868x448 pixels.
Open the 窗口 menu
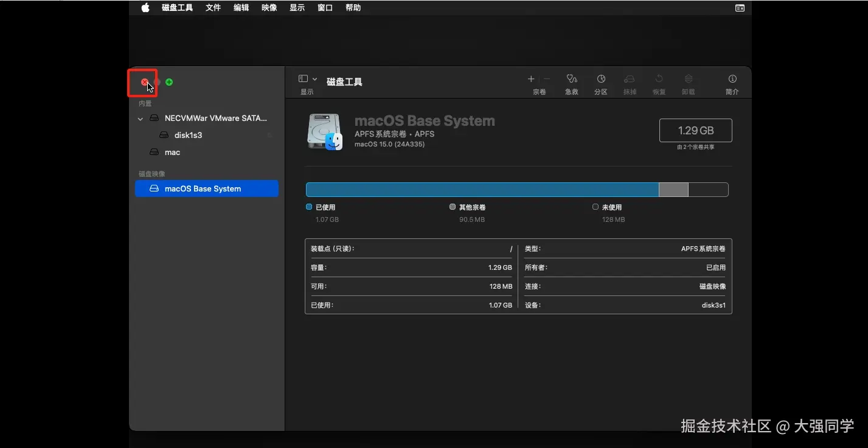pos(325,8)
